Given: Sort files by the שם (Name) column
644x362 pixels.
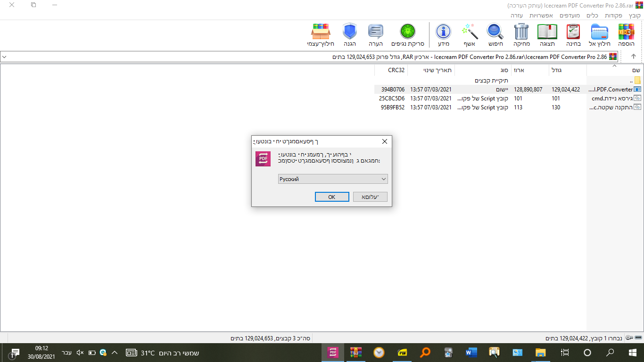Looking at the screenshot, I should click(615, 70).
